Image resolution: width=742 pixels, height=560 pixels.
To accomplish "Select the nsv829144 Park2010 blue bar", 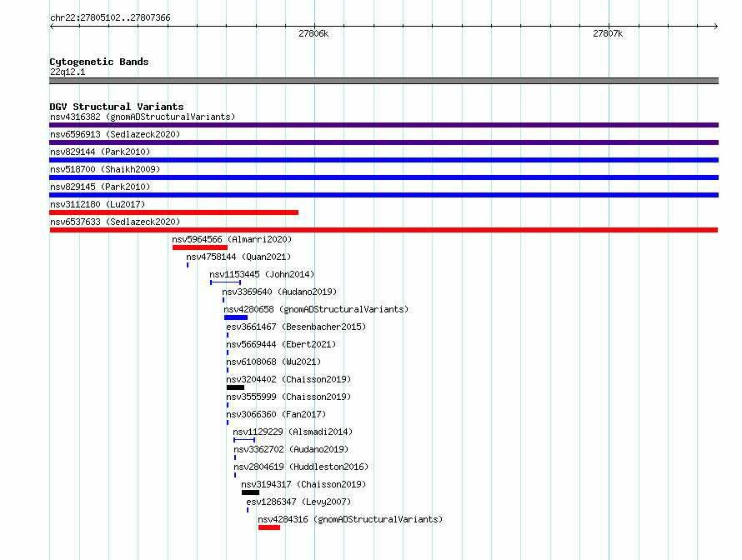I will click(x=384, y=160).
